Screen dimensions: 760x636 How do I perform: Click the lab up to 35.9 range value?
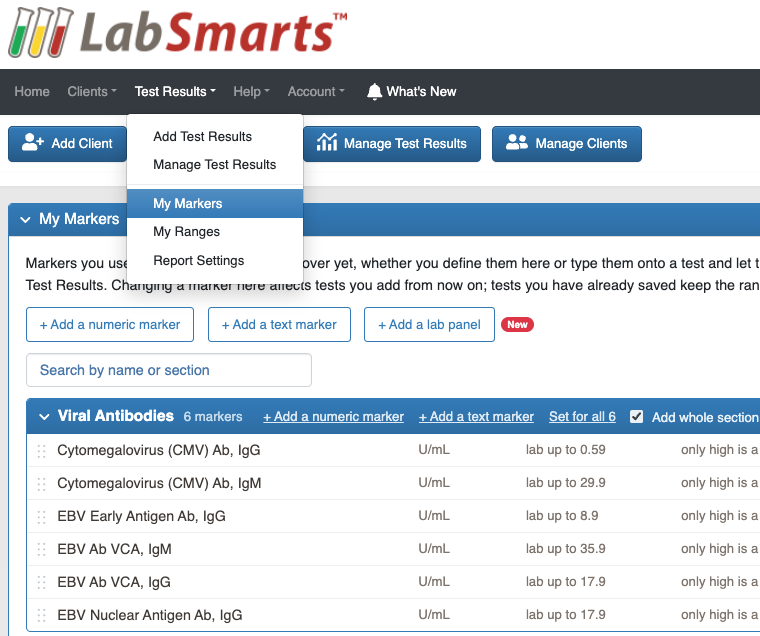click(566, 549)
